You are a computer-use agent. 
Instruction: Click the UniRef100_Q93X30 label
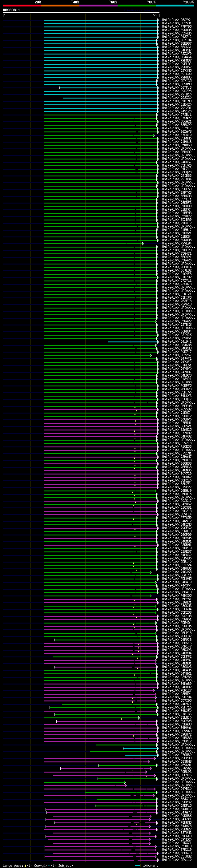tap(177, 98)
